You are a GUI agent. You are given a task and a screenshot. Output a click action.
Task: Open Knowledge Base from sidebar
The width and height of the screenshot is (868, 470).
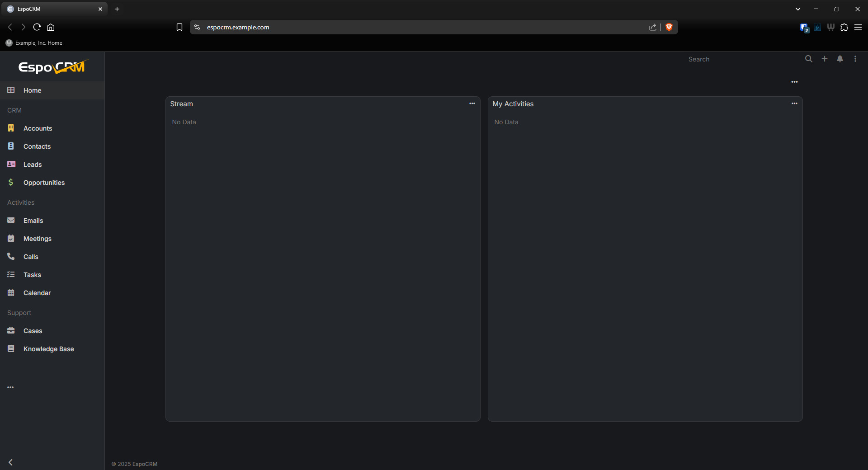48,349
